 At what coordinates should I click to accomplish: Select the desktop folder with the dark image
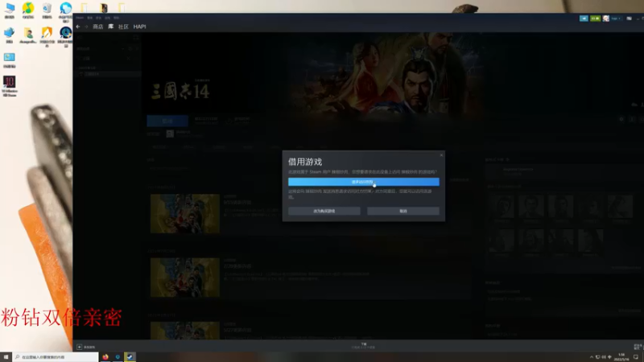click(x=104, y=8)
